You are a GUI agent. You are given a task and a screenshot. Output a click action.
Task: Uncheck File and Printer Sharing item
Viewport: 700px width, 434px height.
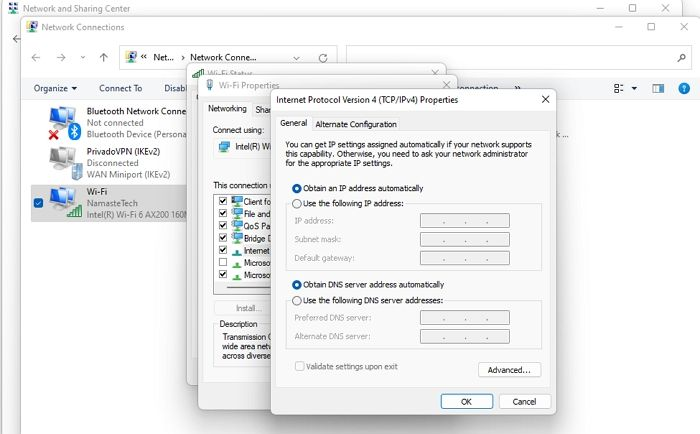pyautogui.click(x=223, y=213)
